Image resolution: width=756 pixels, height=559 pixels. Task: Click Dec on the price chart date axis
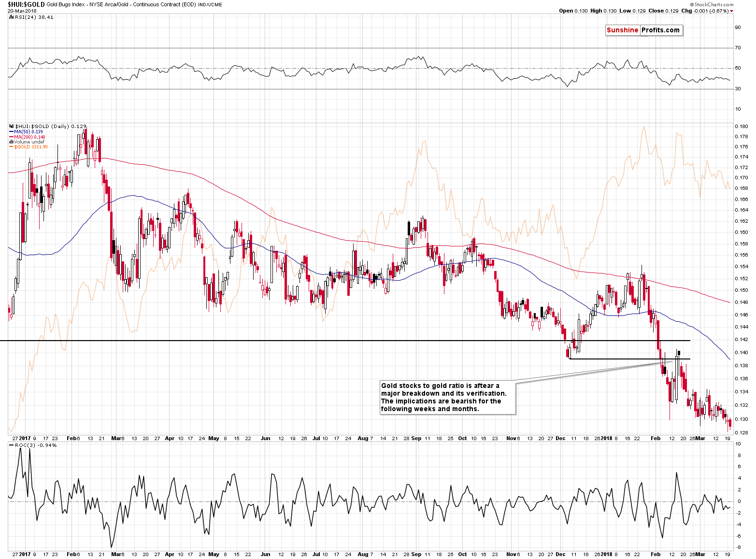coord(560,439)
